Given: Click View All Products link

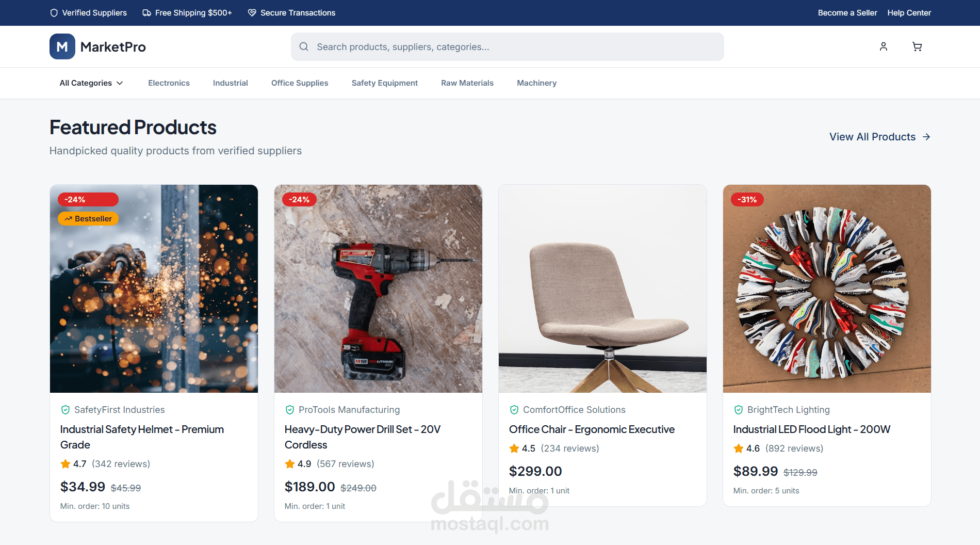Looking at the screenshot, I should pos(880,137).
